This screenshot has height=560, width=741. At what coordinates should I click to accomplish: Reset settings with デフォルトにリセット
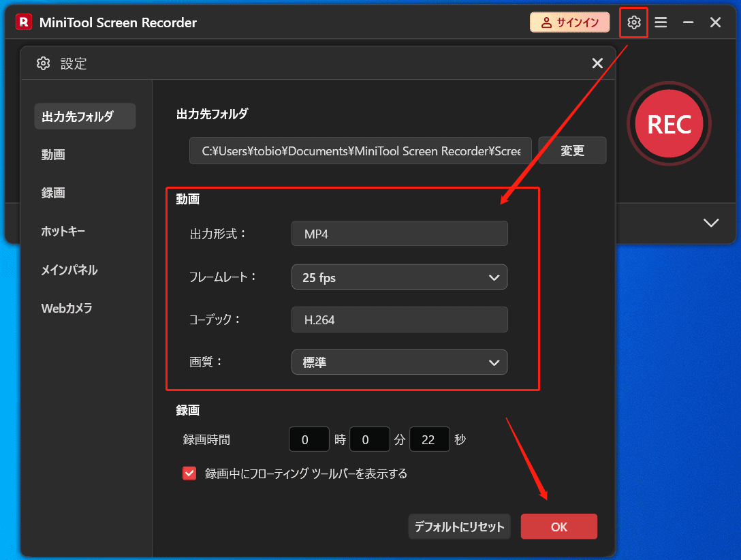point(459,527)
